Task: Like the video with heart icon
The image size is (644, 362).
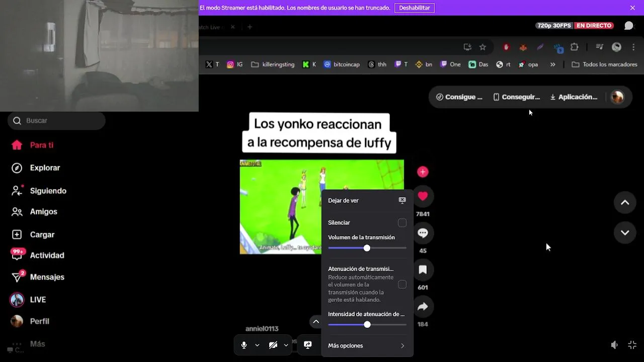Action: click(x=423, y=196)
